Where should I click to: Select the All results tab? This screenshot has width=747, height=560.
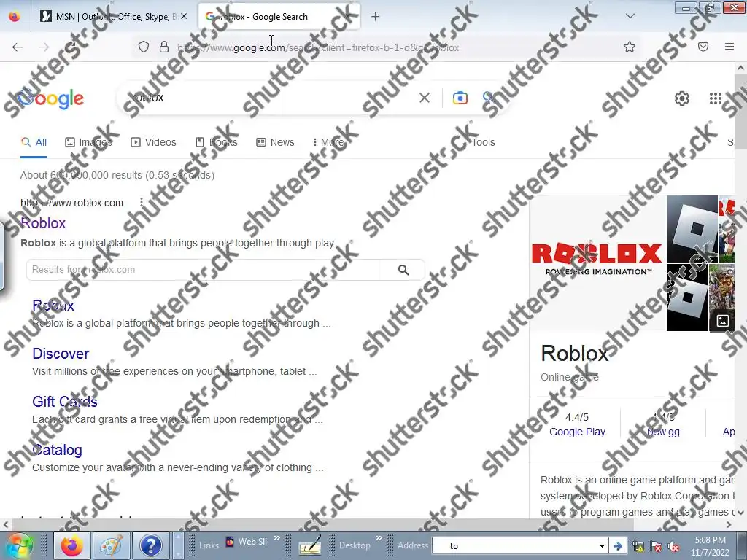(34, 142)
